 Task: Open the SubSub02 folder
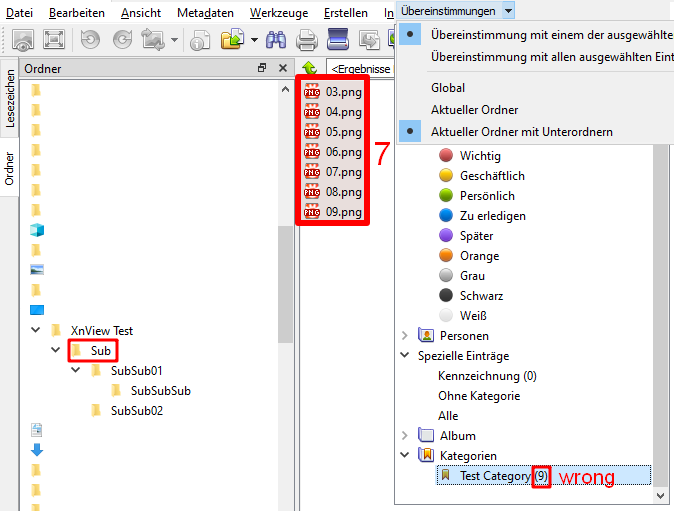coord(128,410)
